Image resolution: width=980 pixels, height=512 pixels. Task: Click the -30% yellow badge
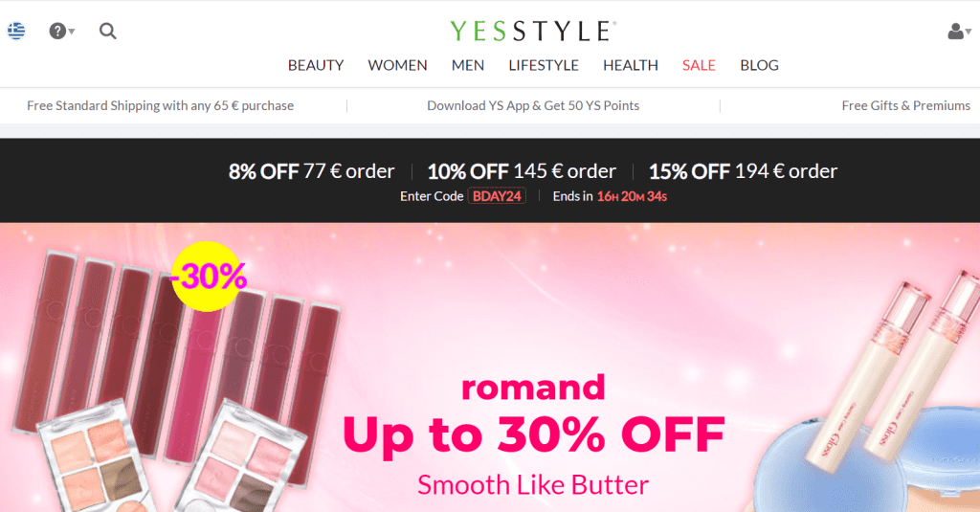click(x=208, y=276)
